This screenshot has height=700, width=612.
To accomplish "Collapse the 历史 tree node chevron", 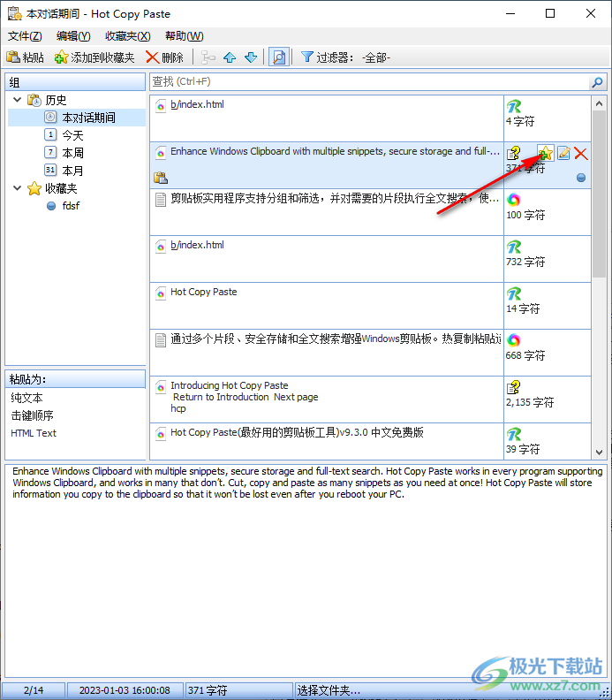I will (x=18, y=100).
